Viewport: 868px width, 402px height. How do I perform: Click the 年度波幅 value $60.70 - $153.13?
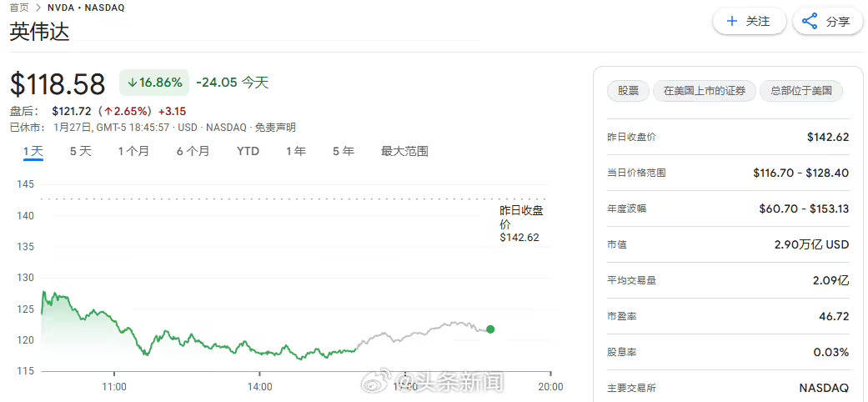[804, 209]
